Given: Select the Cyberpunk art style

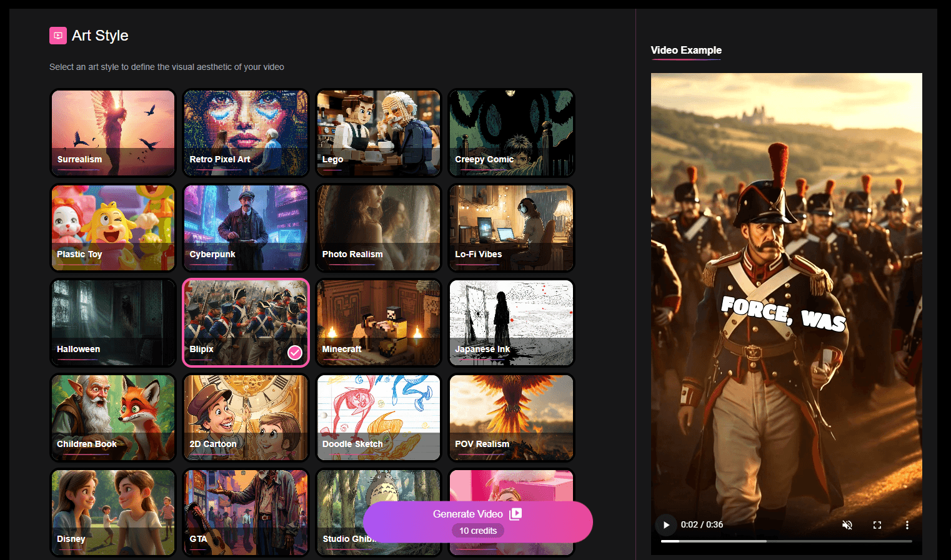Looking at the screenshot, I should pos(246,228).
